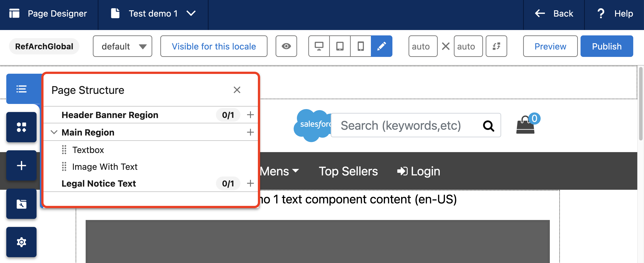Click the vertical scrollbar on right
Image resolution: width=644 pixels, height=263 pixels.
coord(641,104)
